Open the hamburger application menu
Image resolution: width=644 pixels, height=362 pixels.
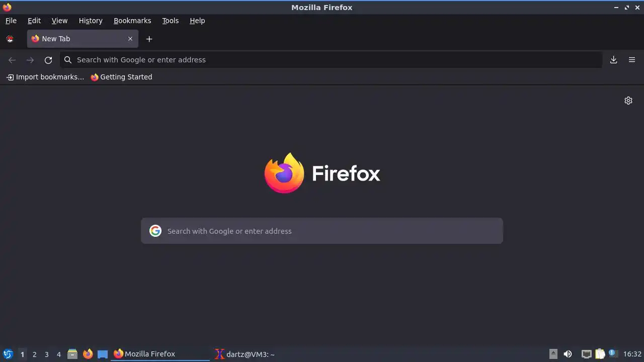tap(632, 60)
